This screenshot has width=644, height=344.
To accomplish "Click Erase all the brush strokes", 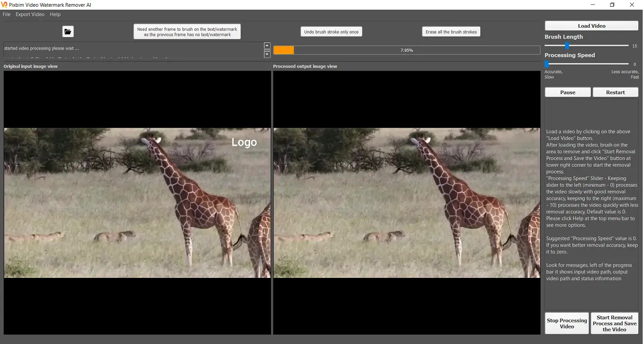I will pos(451,32).
